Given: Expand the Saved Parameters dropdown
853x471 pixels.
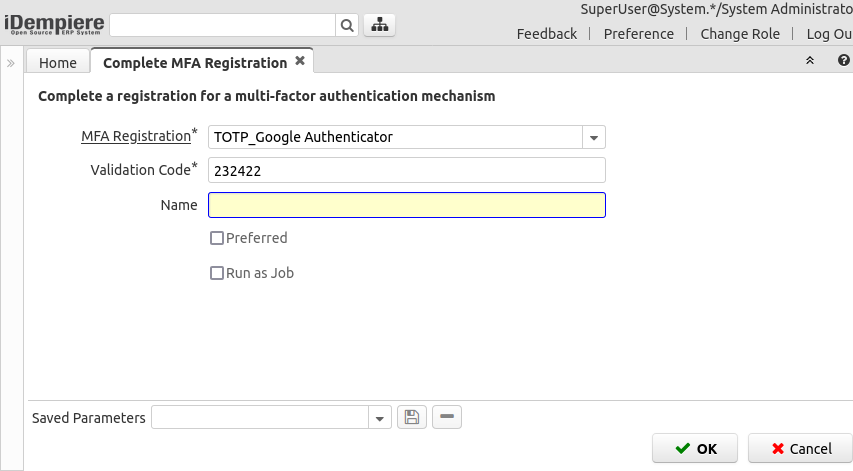Looking at the screenshot, I should tap(380, 418).
